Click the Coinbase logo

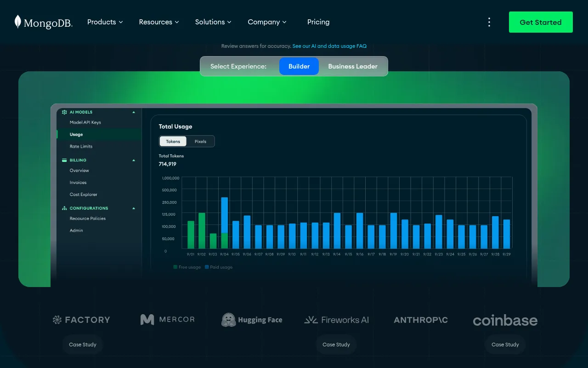point(505,320)
